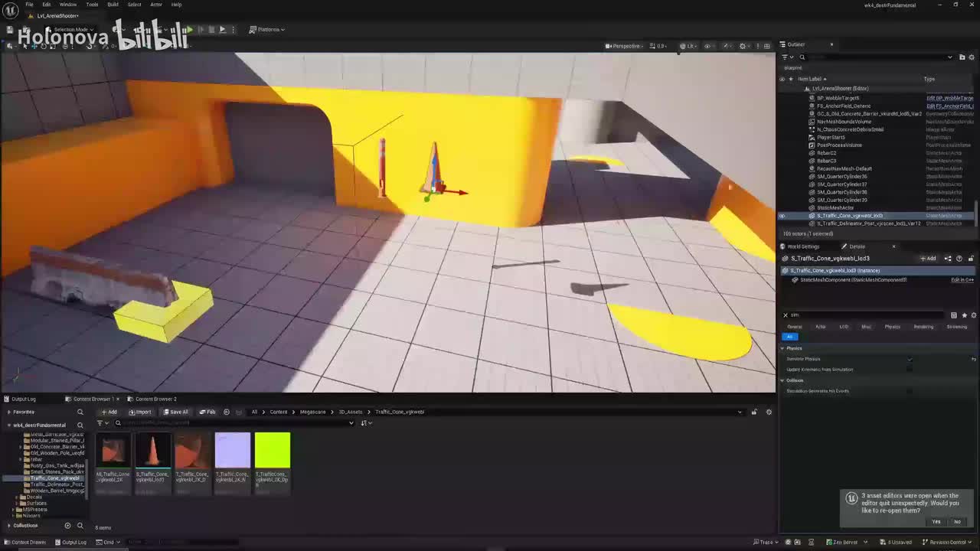Screen dimensions: 980x551
Task: Collapse the Collision section
Action: (782, 380)
